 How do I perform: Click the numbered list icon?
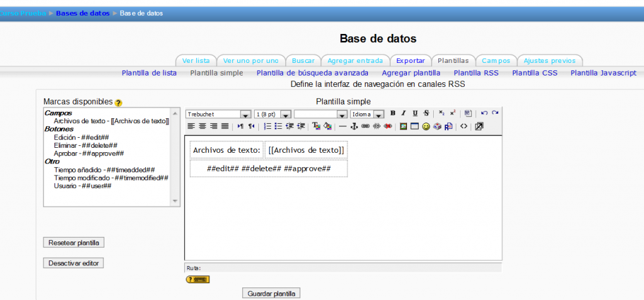(x=267, y=126)
